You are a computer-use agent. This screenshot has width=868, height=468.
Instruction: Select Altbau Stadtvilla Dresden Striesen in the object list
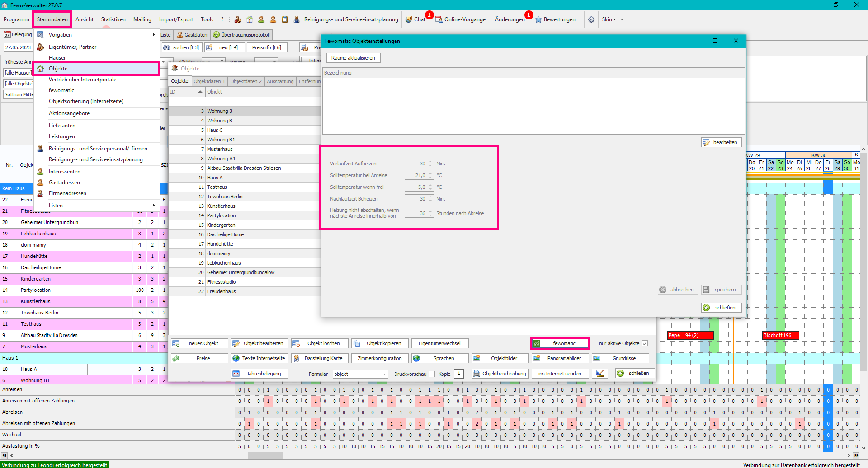(x=244, y=168)
